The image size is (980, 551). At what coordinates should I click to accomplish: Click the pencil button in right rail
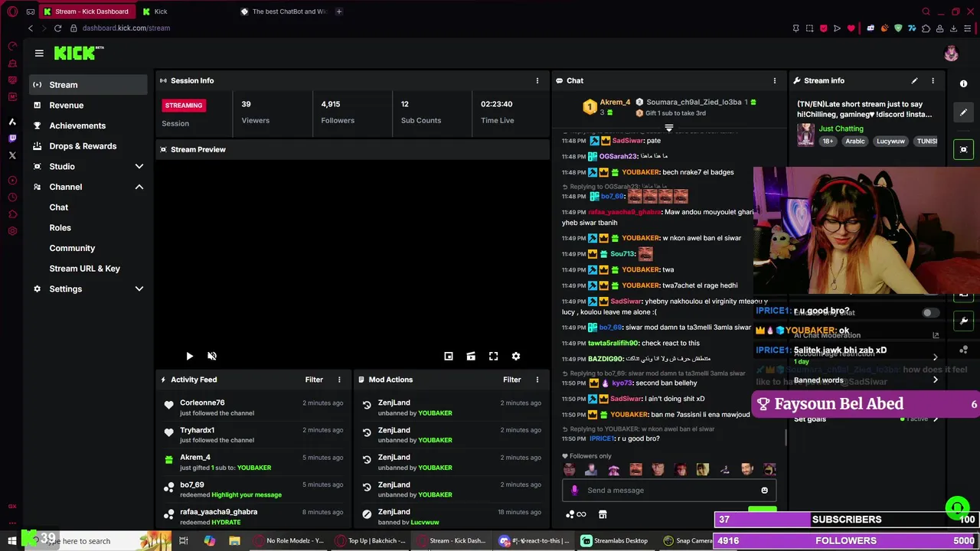click(964, 112)
